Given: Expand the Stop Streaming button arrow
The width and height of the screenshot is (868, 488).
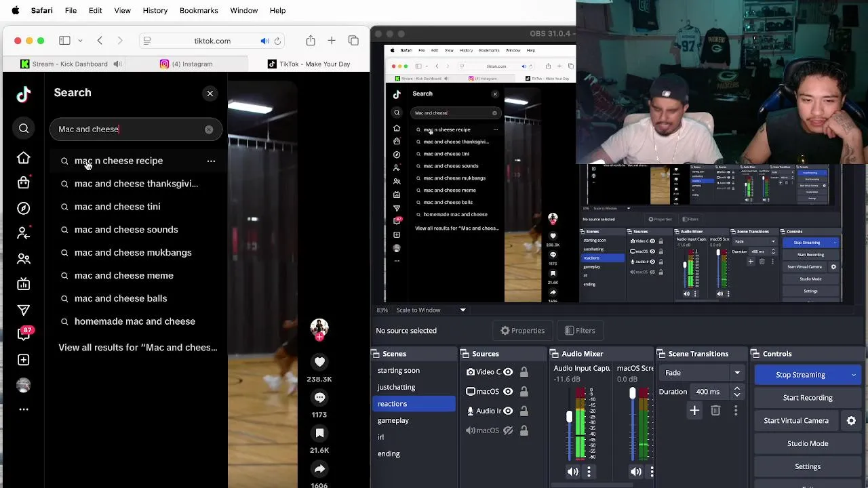Looking at the screenshot, I should 853,375.
